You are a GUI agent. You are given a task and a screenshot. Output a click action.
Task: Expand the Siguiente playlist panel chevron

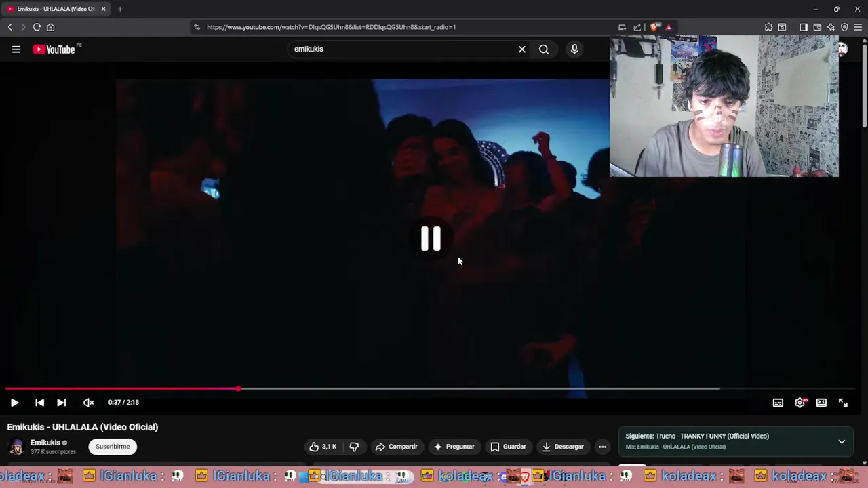[x=842, y=441]
